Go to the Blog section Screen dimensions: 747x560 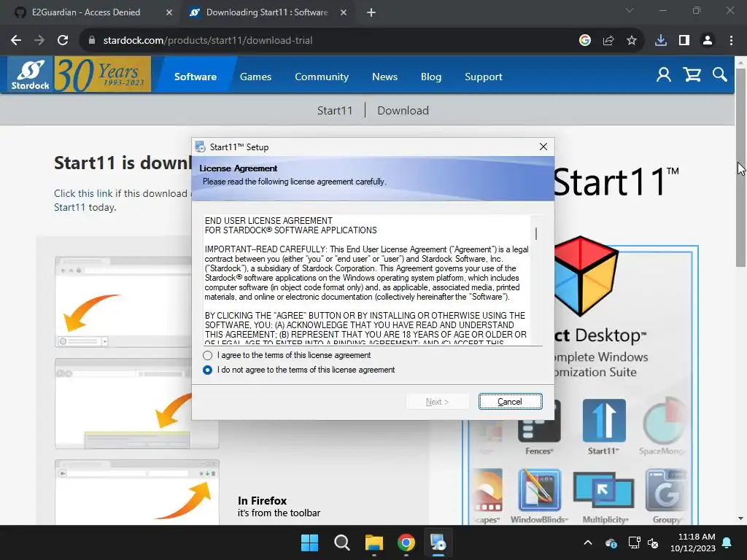[x=431, y=77]
